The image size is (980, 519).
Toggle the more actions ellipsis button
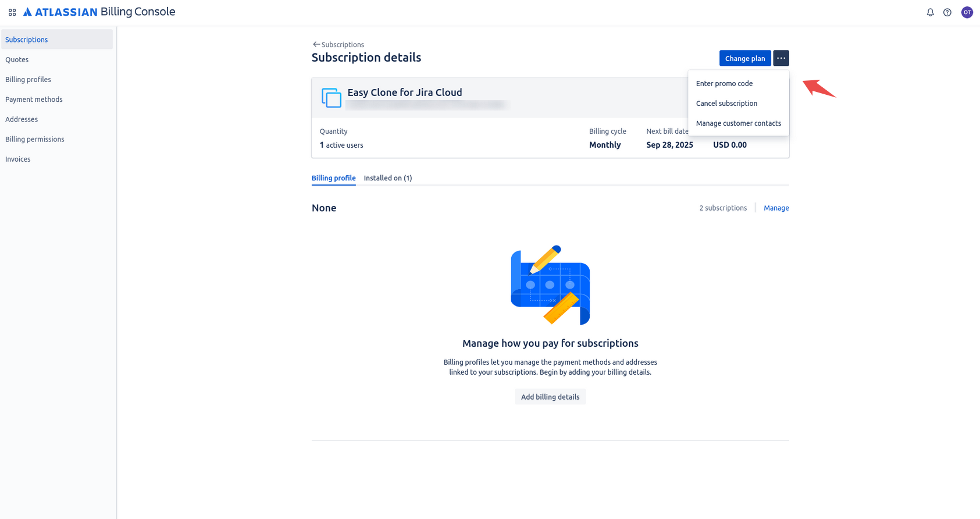click(x=781, y=58)
